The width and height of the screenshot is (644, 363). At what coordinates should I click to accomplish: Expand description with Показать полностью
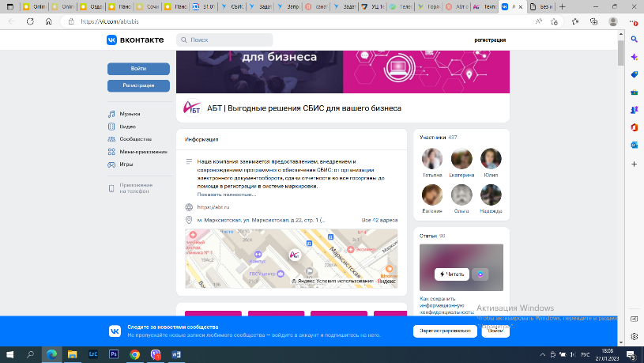(227, 194)
